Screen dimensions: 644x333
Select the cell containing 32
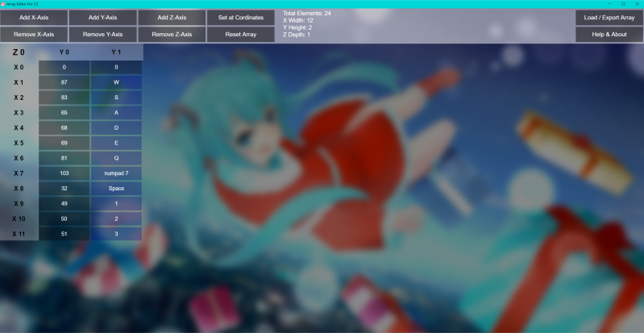[x=64, y=189]
